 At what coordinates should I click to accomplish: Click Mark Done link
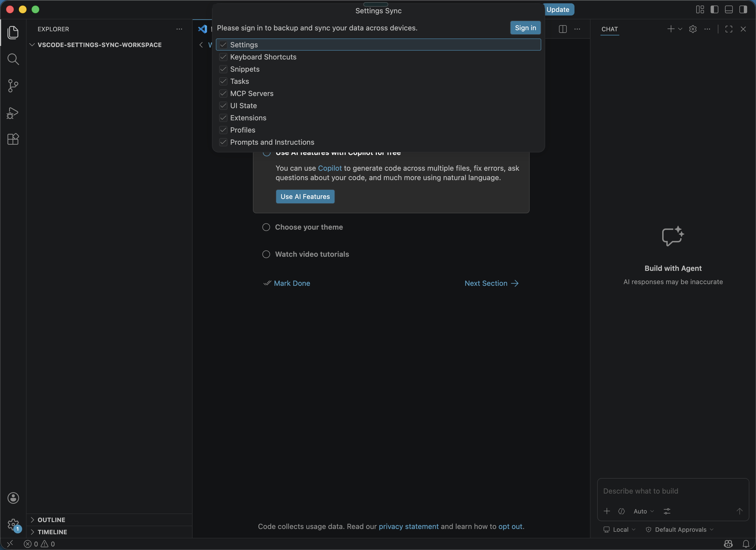287,283
